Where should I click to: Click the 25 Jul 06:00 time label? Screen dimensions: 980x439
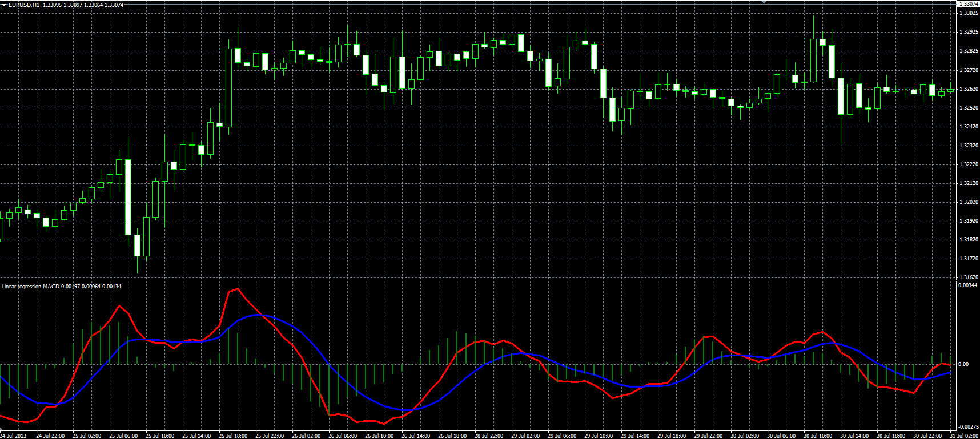[123, 436]
